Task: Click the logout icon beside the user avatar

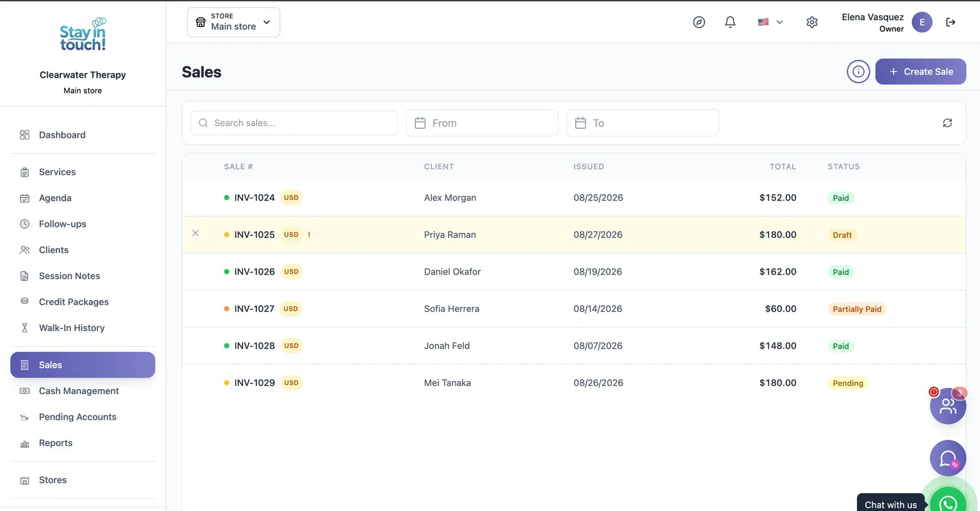Action: tap(951, 22)
